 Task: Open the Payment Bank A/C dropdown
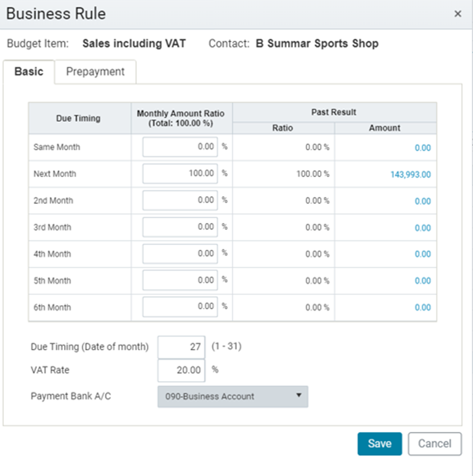[x=233, y=397]
